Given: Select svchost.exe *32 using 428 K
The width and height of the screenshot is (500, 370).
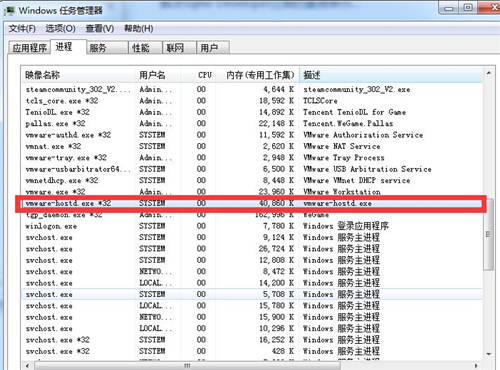Looking at the screenshot, I should (x=252, y=351).
